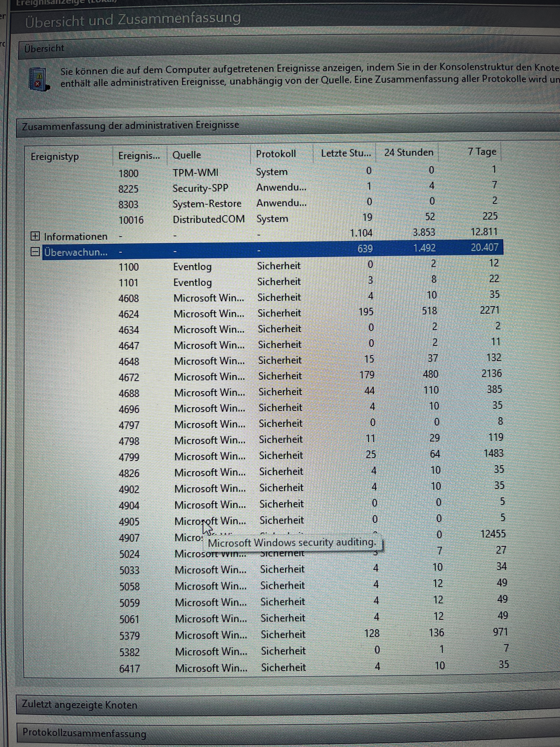Expand the Informationen event type row
This screenshot has height=747, width=560.
coord(35,236)
